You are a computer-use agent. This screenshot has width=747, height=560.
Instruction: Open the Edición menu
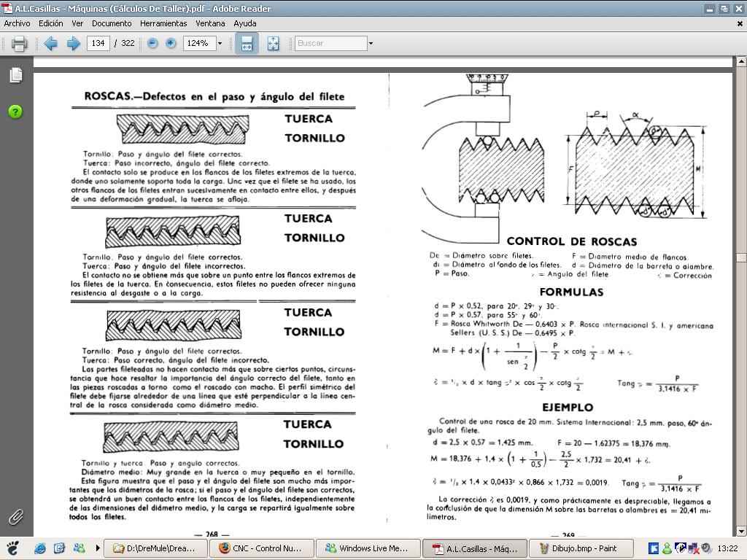[50, 23]
